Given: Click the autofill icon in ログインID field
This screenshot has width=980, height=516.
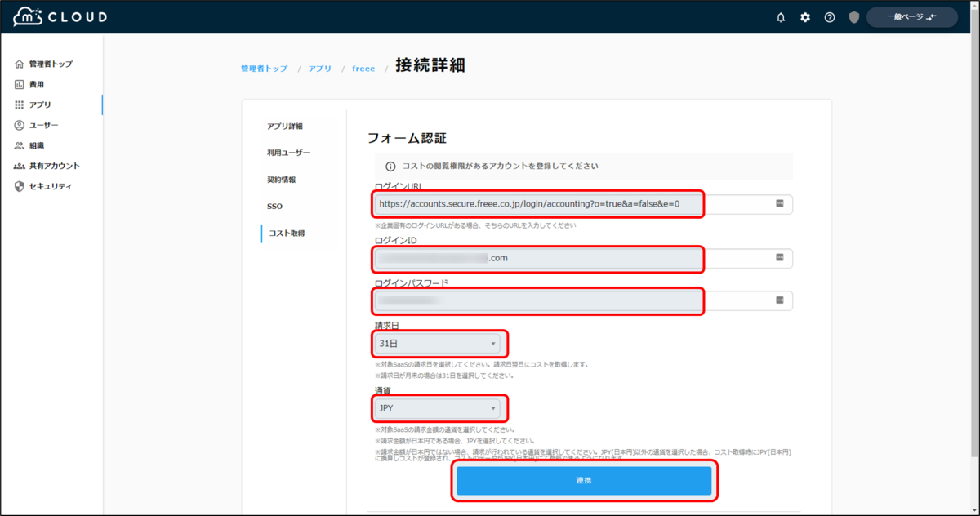Looking at the screenshot, I should click(x=779, y=258).
